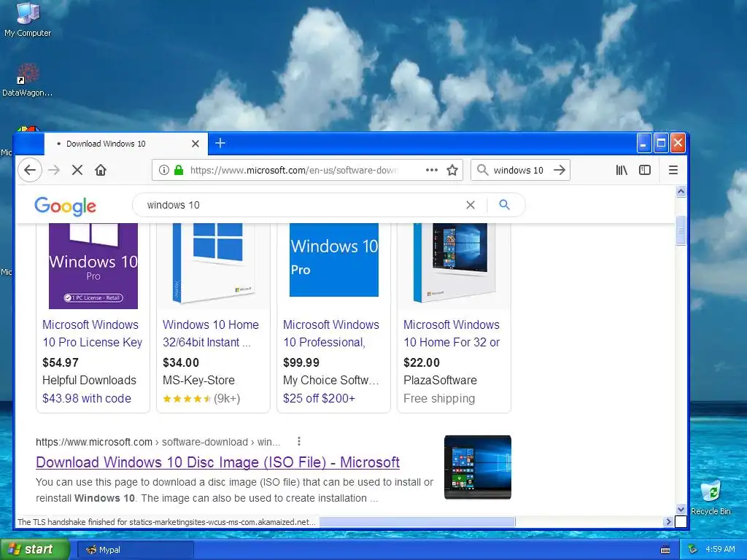Open Microsoft Windows 10 Pro License Key link

(92, 333)
